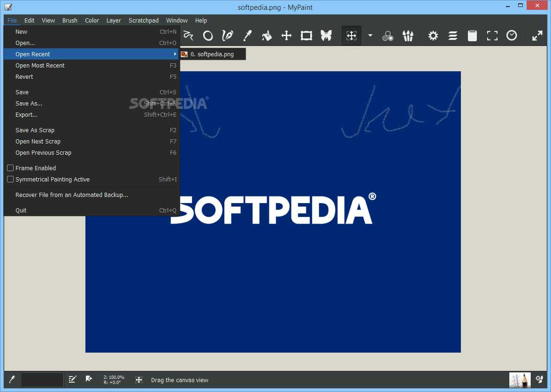551x392 pixels.
Task: Open brush settings gear icon
Action: coord(433,36)
